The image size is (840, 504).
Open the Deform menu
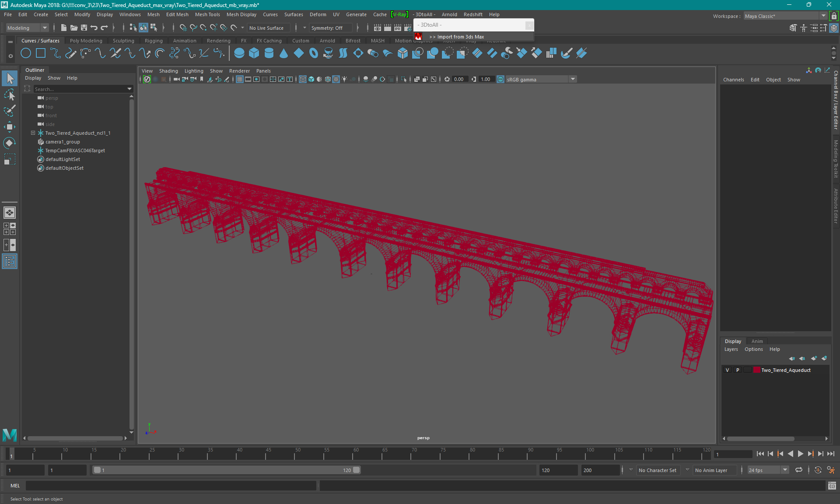click(x=318, y=14)
